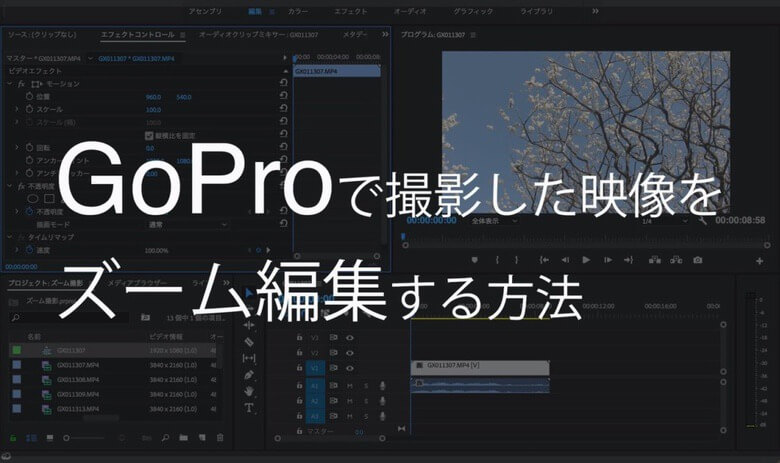
Task: Collapse the Opacity effect group
Action: tap(10, 186)
